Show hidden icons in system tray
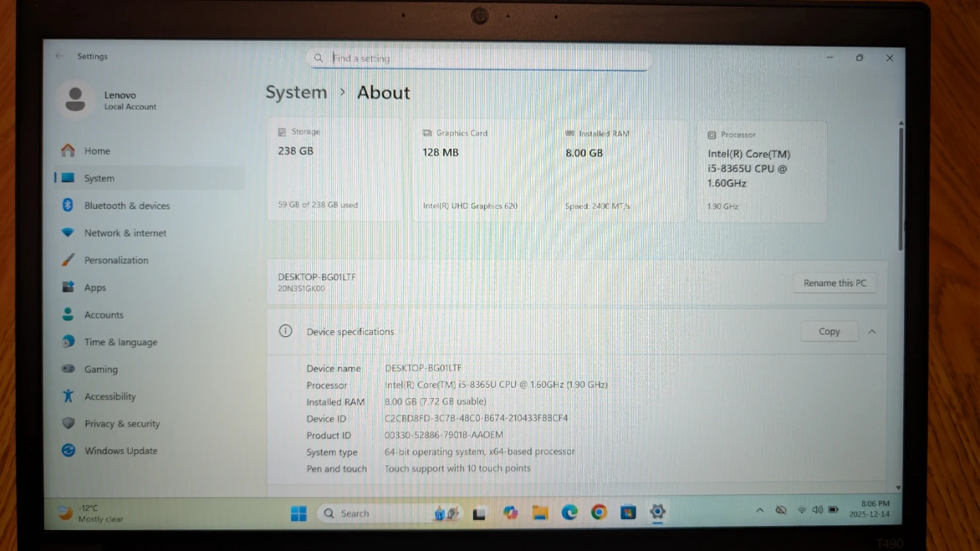Image resolution: width=980 pixels, height=551 pixels. tap(759, 510)
